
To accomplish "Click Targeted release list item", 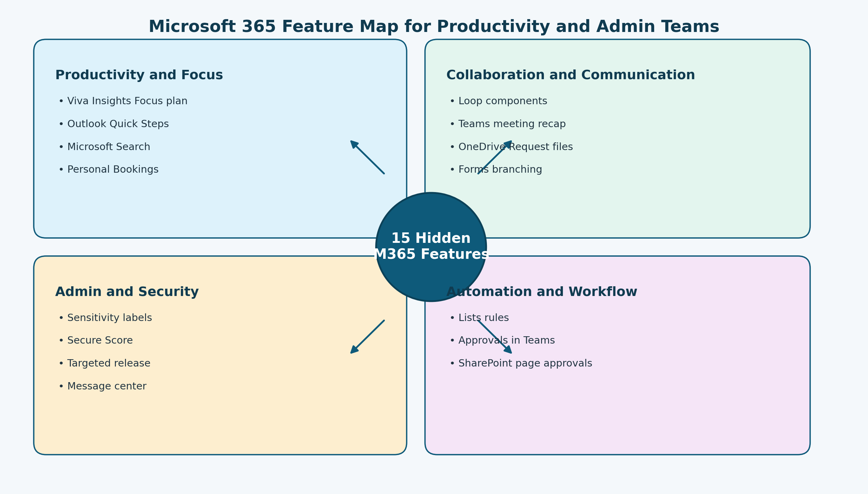I will [x=104, y=363].
